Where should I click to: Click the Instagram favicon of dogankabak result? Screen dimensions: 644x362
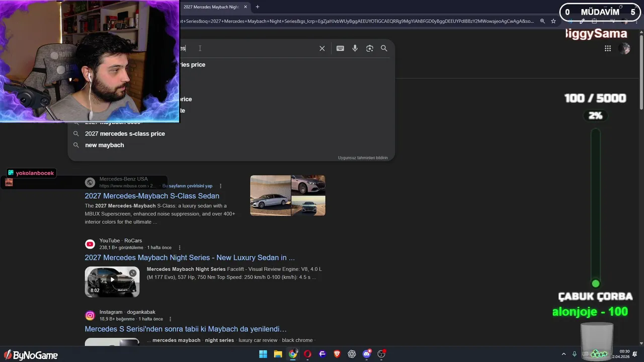tap(90, 316)
